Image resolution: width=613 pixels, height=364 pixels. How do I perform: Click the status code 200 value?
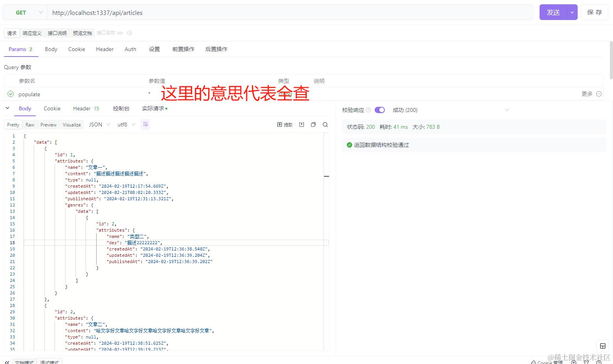pos(370,127)
